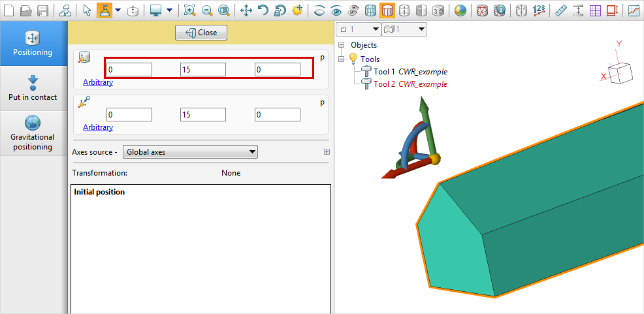The width and height of the screenshot is (644, 314).
Task: Toggle the 3D box view mode
Action: coord(440,10)
